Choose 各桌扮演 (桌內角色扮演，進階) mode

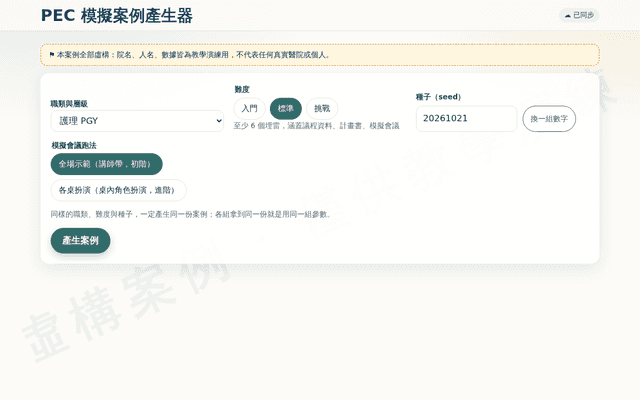click(x=118, y=190)
